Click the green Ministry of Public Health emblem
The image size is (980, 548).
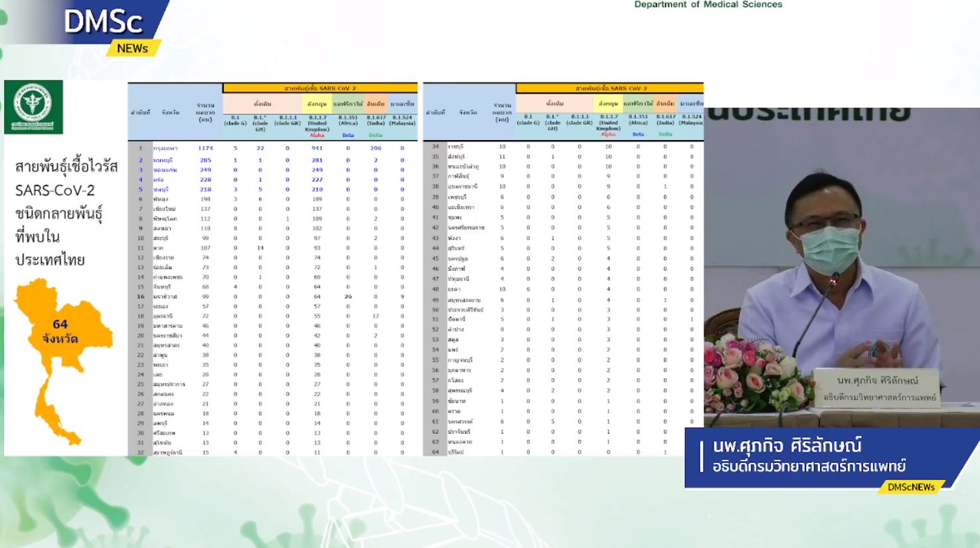point(33,107)
